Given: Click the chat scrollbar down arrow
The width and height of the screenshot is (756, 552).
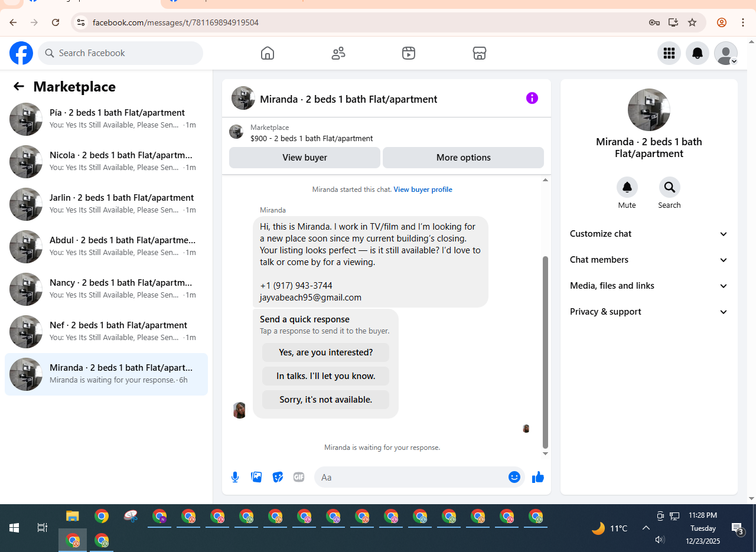Looking at the screenshot, I should tap(546, 453).
